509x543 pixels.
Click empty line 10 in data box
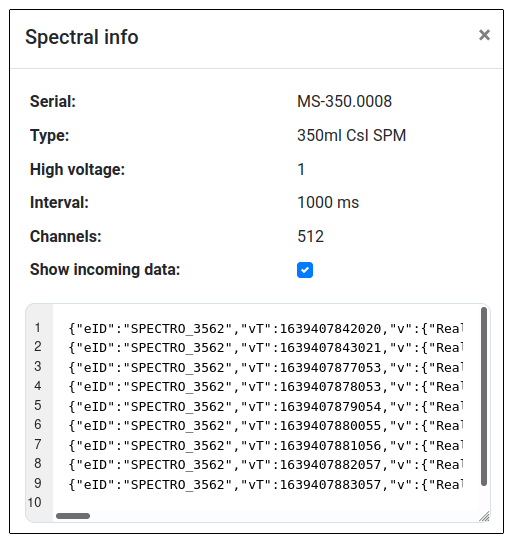[266, 503]
